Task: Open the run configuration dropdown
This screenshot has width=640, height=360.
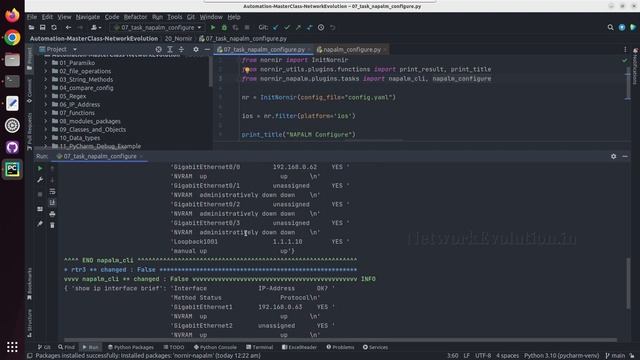Action: [x=158, y=27]
